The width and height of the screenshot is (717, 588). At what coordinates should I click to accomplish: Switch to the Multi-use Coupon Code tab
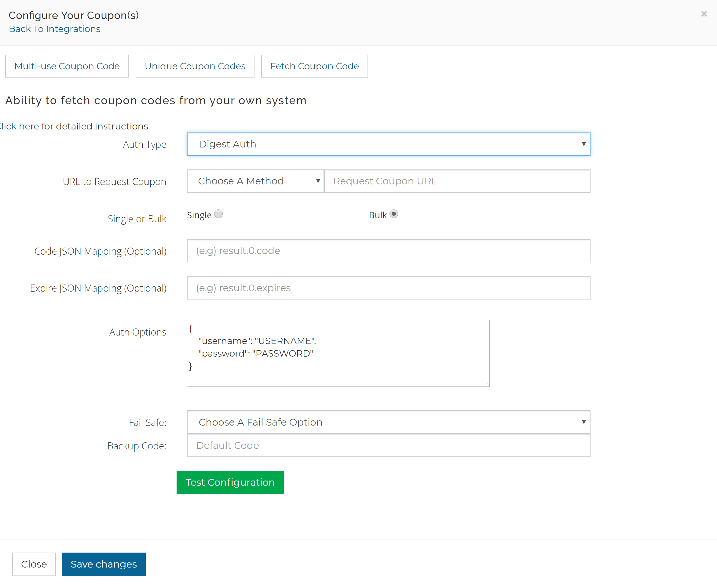[67, 66]
